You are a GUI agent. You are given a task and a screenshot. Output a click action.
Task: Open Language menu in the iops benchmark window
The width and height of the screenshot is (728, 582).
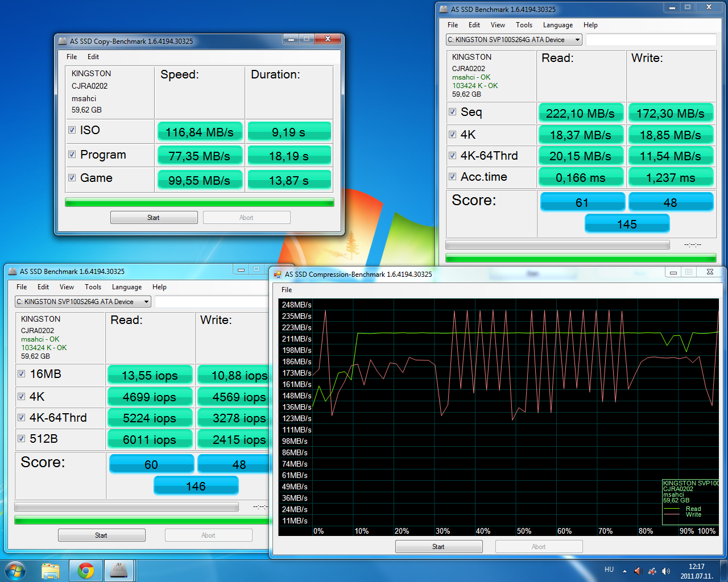tap(127, 287)
